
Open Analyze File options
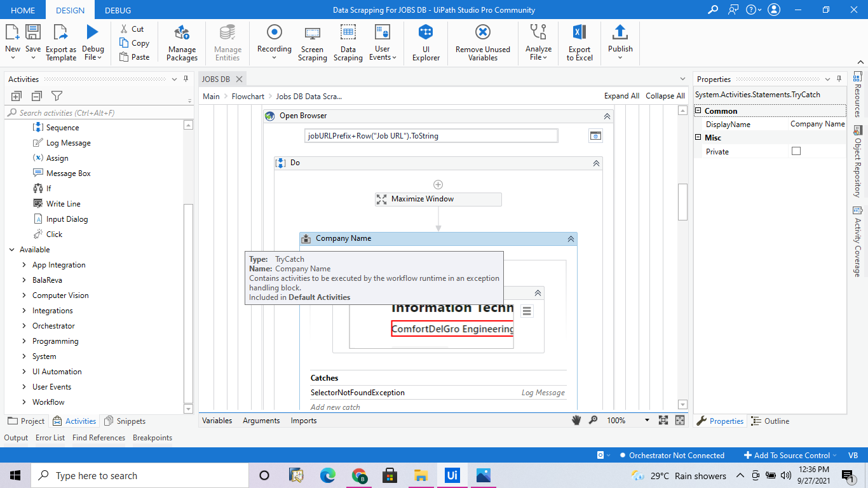point(538,43)
